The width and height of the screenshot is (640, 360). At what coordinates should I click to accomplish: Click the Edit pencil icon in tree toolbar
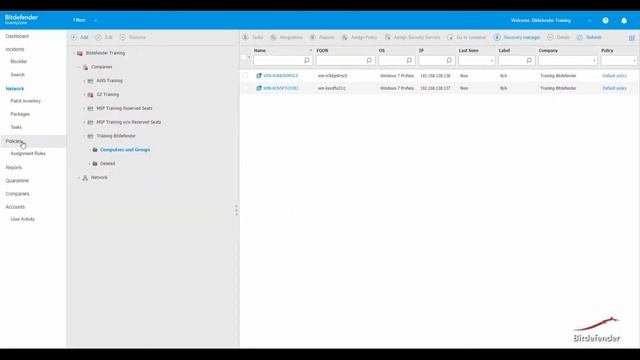click(98, 37)
